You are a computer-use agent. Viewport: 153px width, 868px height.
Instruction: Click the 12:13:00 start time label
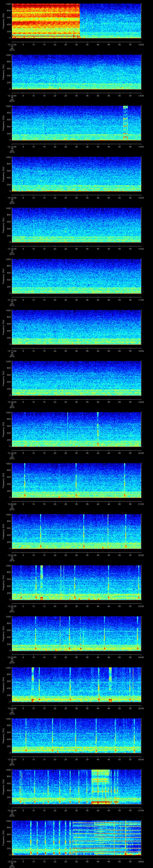(12, 147)
